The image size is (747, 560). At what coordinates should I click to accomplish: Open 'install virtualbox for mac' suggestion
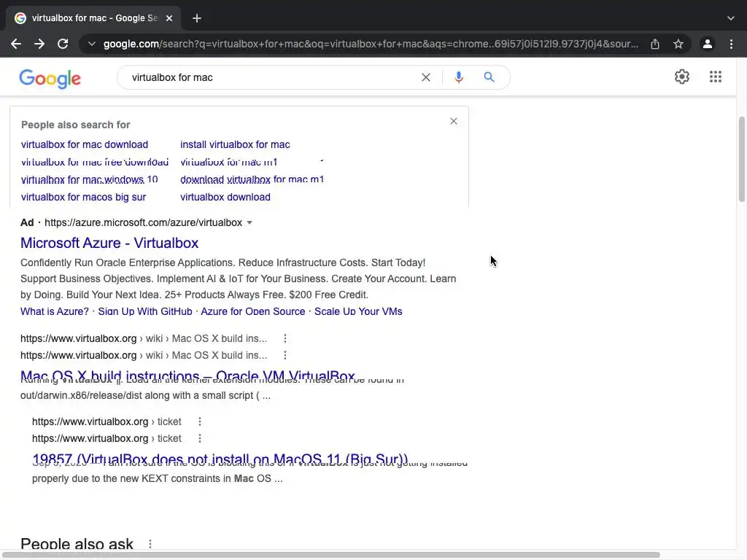click(235, 144)
